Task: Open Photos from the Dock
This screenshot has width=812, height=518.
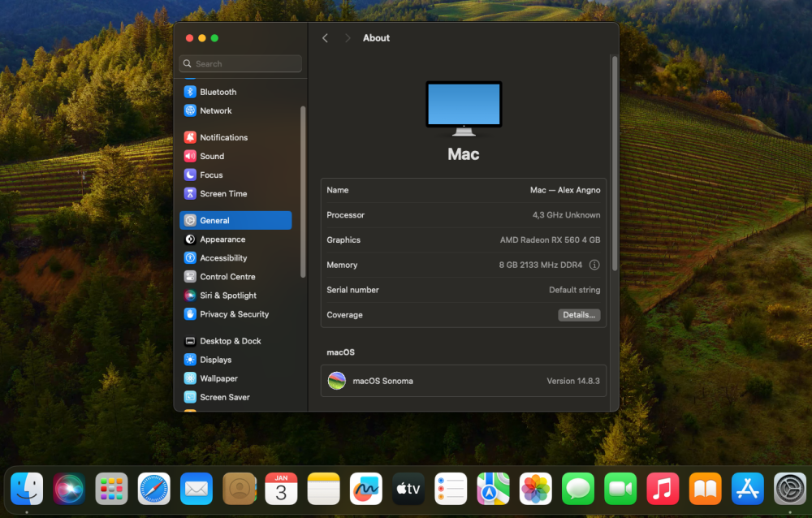Action: pos(535,489)
